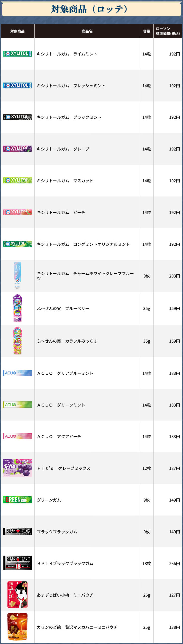Select the purple Xylitol Grape gum image

17,149
